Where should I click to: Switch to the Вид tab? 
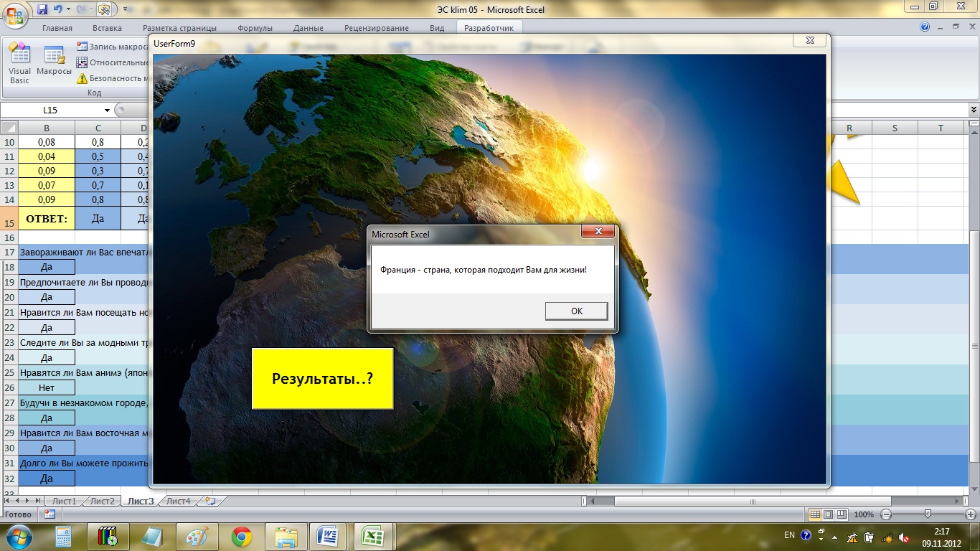click(x=437, y=28)
